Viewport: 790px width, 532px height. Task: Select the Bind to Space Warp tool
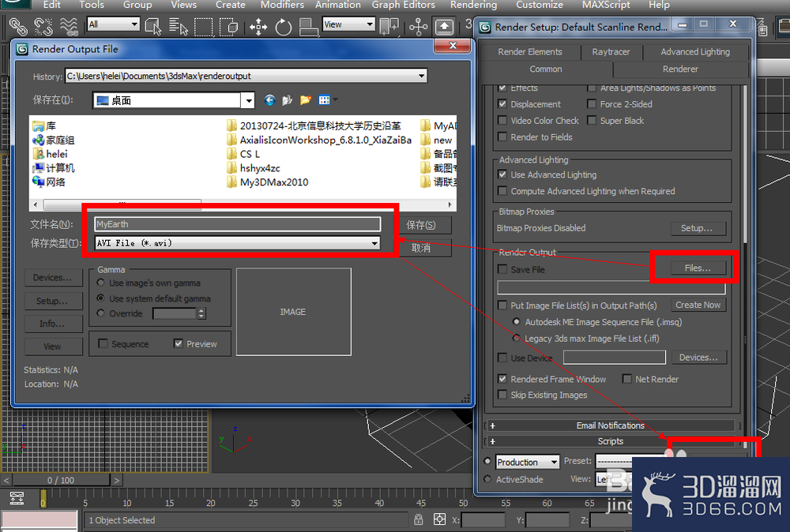69,26
